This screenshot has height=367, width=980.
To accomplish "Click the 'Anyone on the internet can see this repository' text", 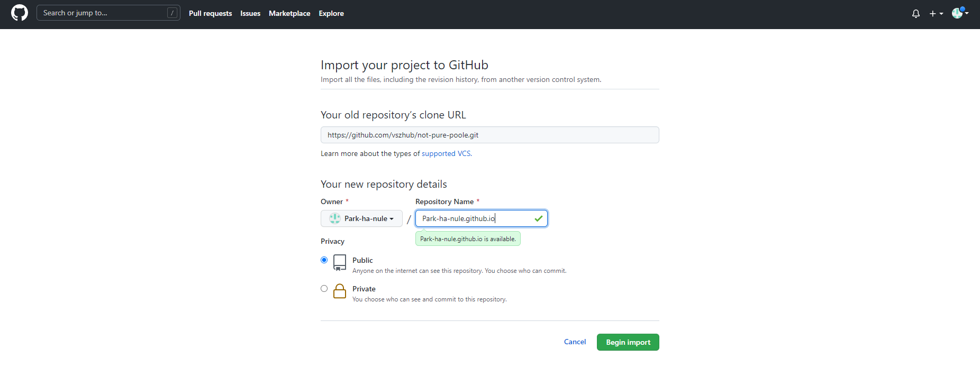I will tap(459, 271).
